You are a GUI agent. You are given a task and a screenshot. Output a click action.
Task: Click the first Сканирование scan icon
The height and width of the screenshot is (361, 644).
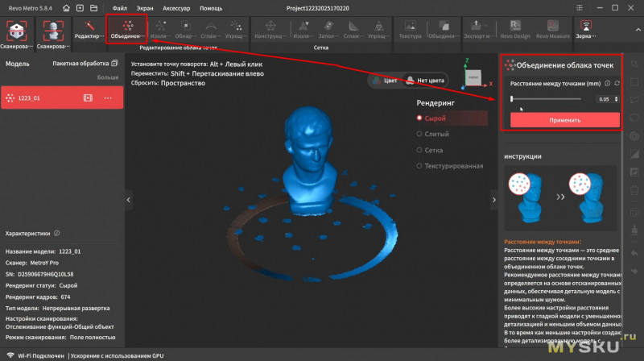click(18, 31)
